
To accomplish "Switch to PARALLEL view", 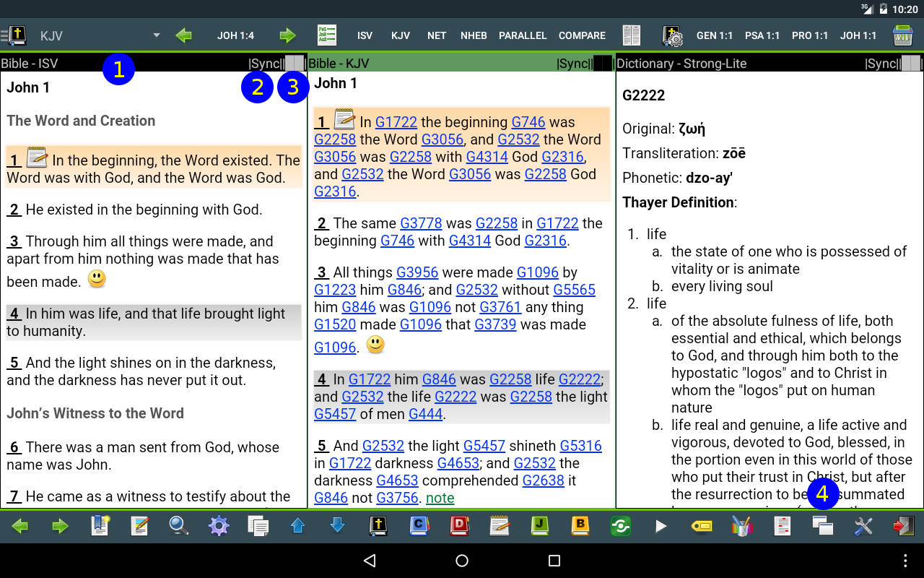I will tap(523, 35).
